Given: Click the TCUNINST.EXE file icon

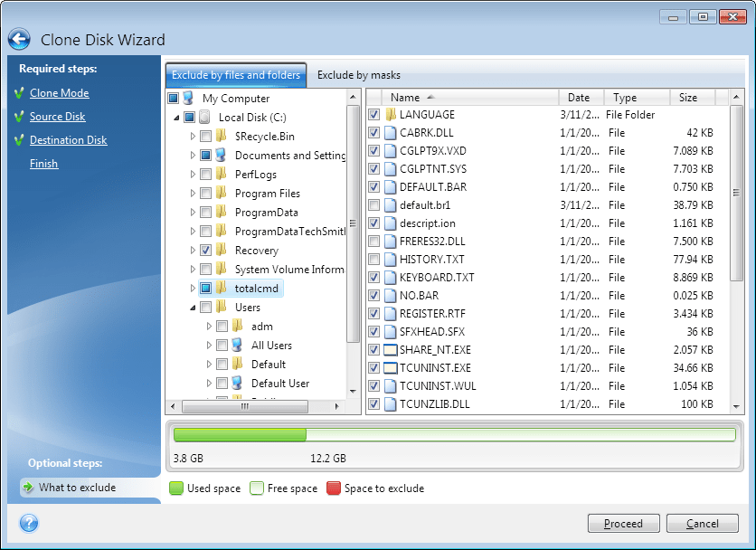Looking at the screenshot, I should click(x=391, y=368).
